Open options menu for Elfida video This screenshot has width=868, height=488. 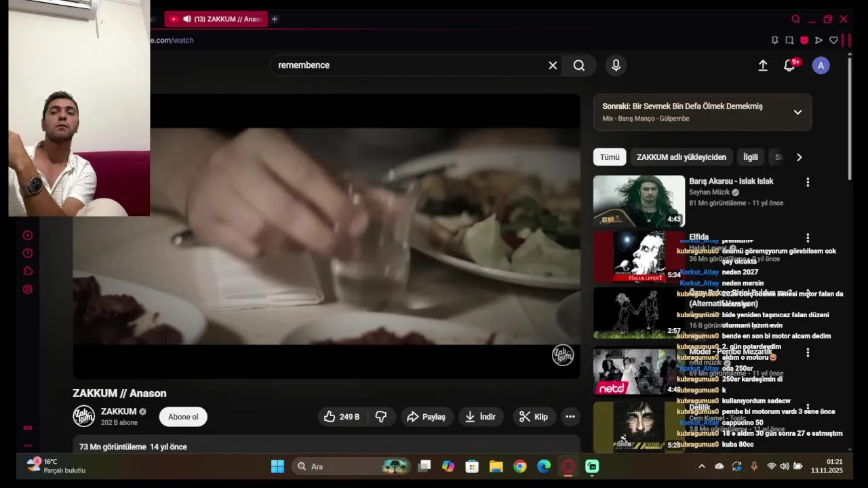pyautogui.click(x=808, y=238)
